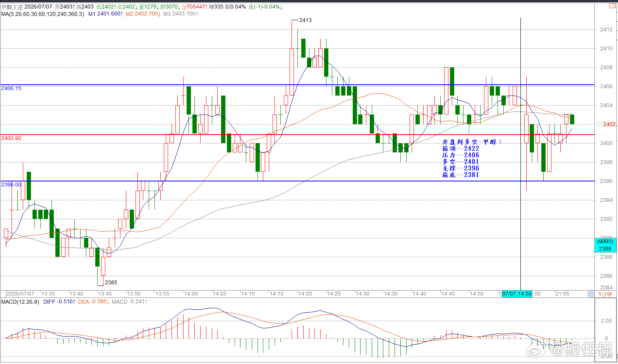Click the 1分钟 period label
Viewport: 618px width, 364px height.
(x=605, y=294)
